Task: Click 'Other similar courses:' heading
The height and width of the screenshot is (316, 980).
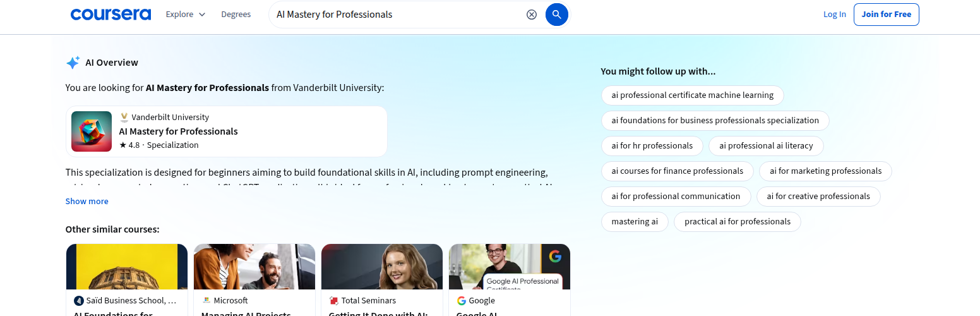Action: [112, 229]
